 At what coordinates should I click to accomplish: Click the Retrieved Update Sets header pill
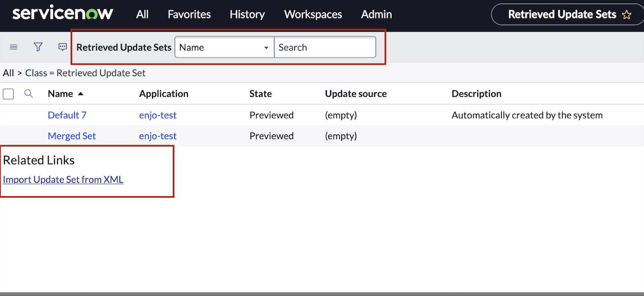tap(568, 14)
